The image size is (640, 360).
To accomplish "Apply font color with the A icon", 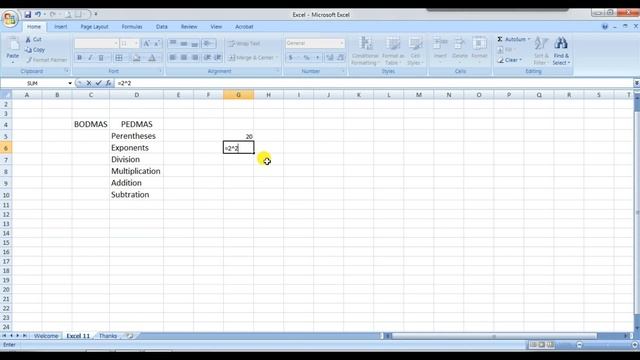I will pyautogui.click(x=152, y=58).
